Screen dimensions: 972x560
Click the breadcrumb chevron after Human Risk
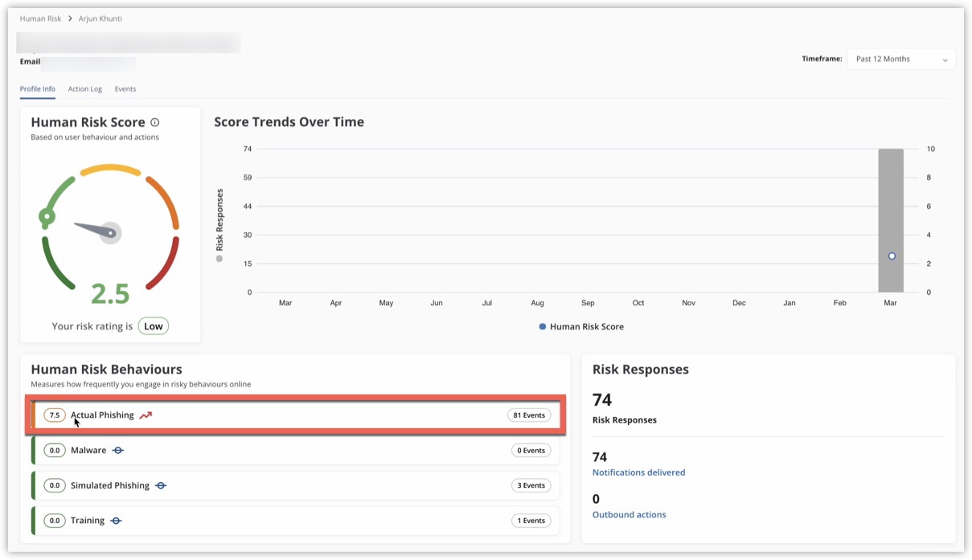pyautogui.click(x=70, y=18)
